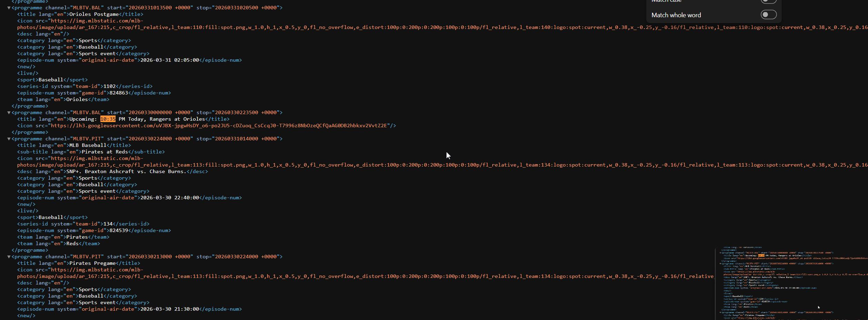Screen dimensions: 868x320
Task: Click the air date 2026-03-31 02:05:00
Action: pyautogui.click(x=169, y=60)
